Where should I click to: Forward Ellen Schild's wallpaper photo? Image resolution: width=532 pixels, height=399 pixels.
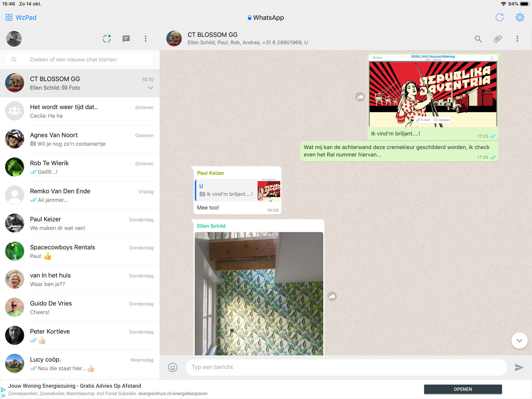[x=332, y=296]
